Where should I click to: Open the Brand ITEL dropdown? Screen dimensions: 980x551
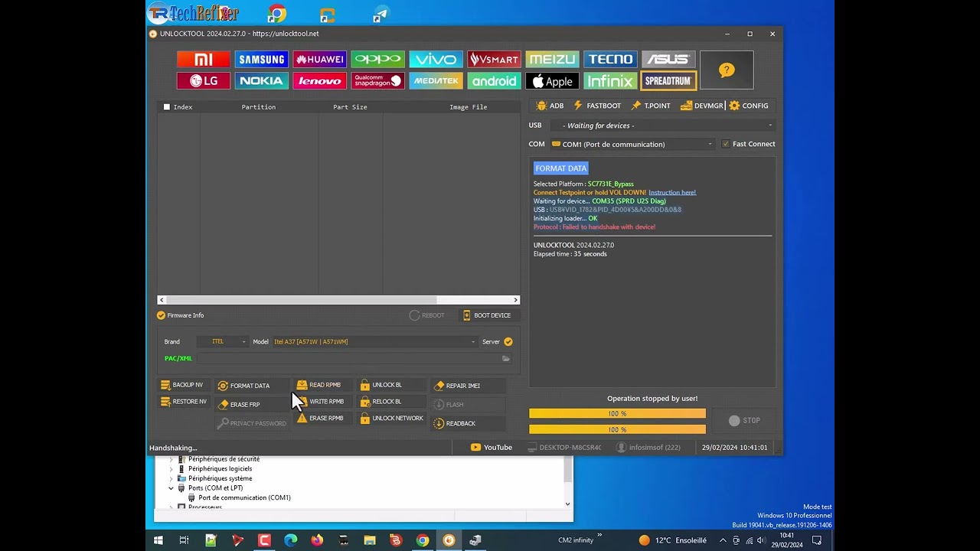point(223,342)
